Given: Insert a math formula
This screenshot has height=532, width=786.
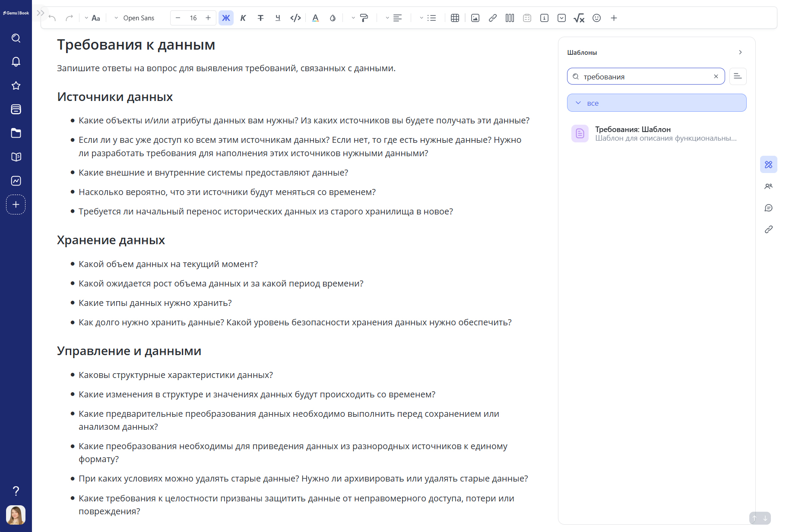Looking at the screenshot, I should [579, 18].
